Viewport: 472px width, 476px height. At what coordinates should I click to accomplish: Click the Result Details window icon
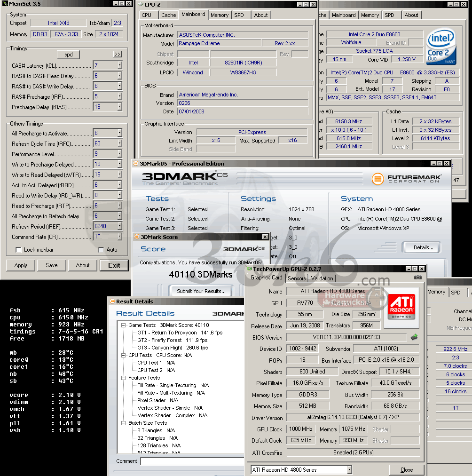[112, 301]
